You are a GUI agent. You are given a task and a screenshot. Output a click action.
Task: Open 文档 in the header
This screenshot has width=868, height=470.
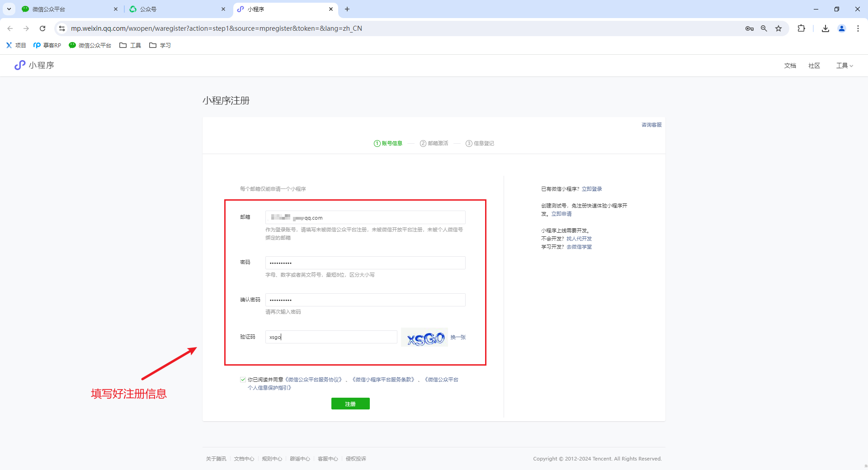(790, 66)
